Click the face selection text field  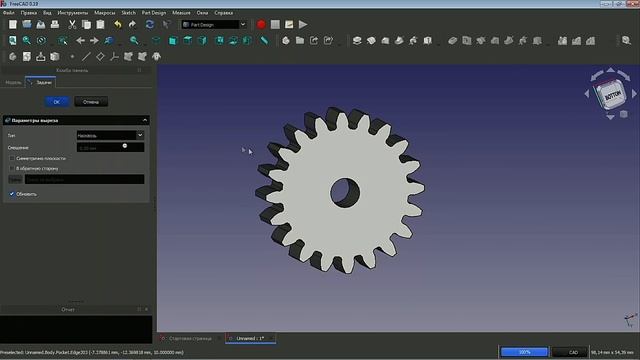84,179
